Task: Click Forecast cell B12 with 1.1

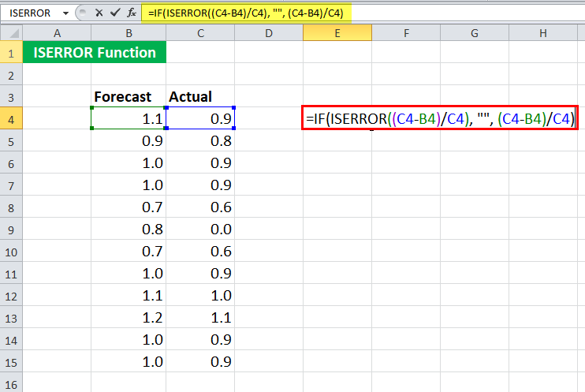Action: pyautogui.click(x=129, y=295)
